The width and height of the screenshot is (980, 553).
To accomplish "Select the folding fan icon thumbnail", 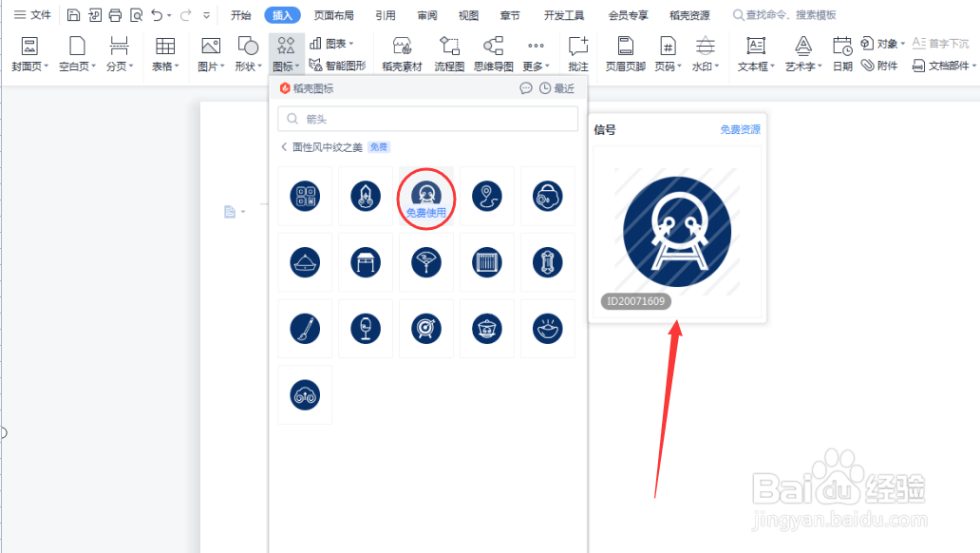I will [x=426, y=262].
